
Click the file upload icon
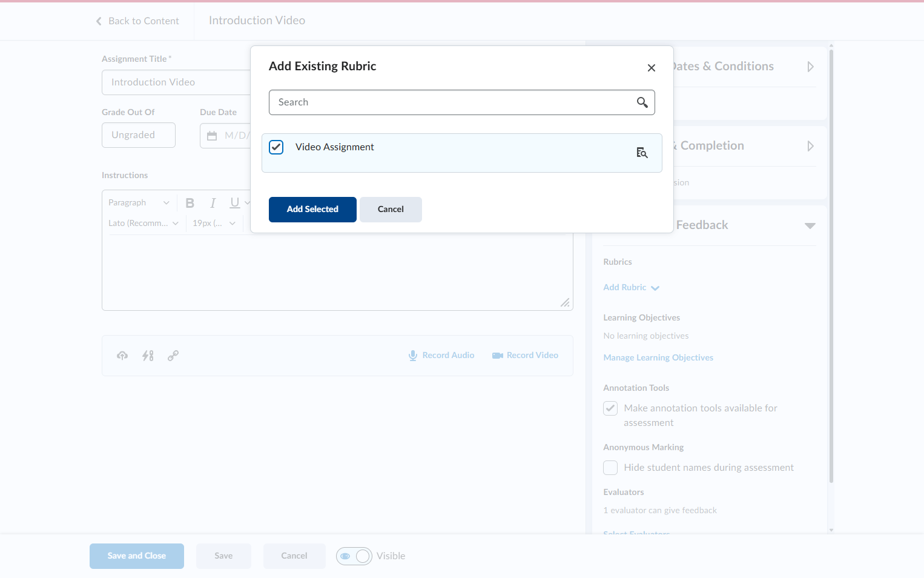coord(122,356)
